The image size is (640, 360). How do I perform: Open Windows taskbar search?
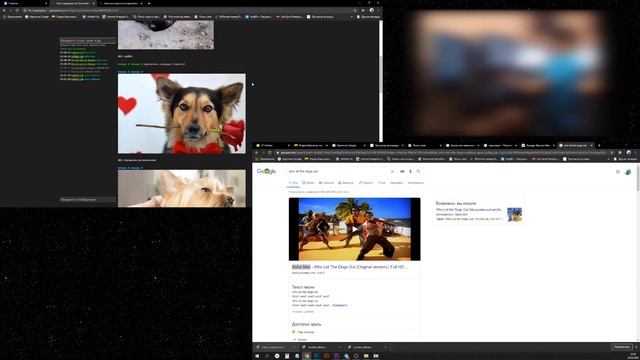[x=267, y=356]
